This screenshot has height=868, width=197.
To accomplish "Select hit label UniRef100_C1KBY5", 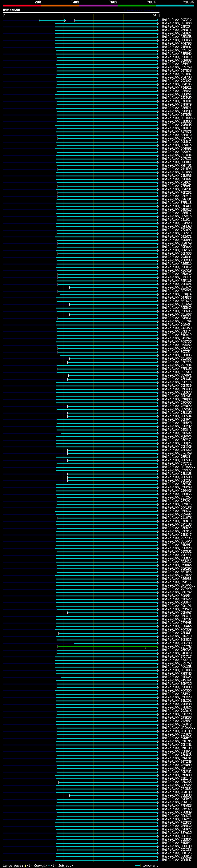I will coord(177,423).
